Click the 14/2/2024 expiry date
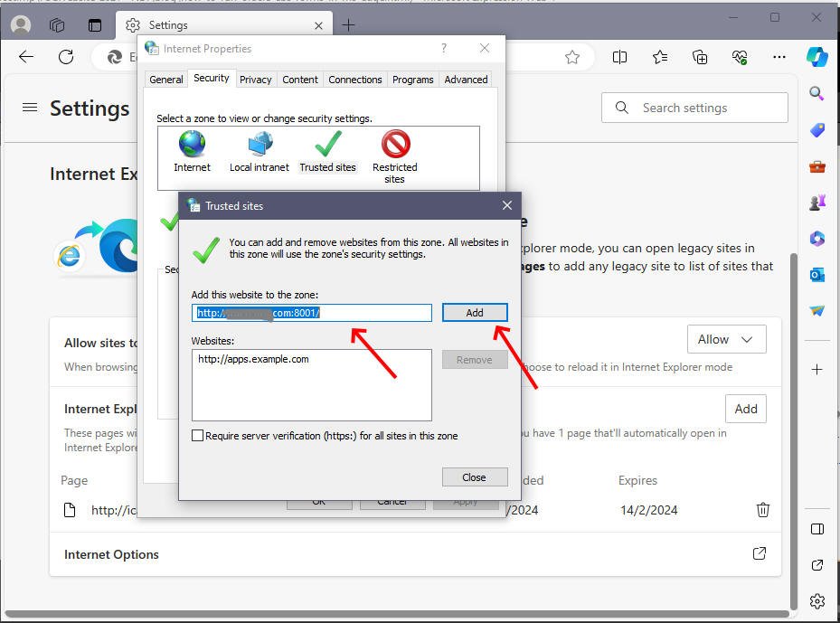Image resolution: width=840 pixels, height=623 pixels. point(648,510)
